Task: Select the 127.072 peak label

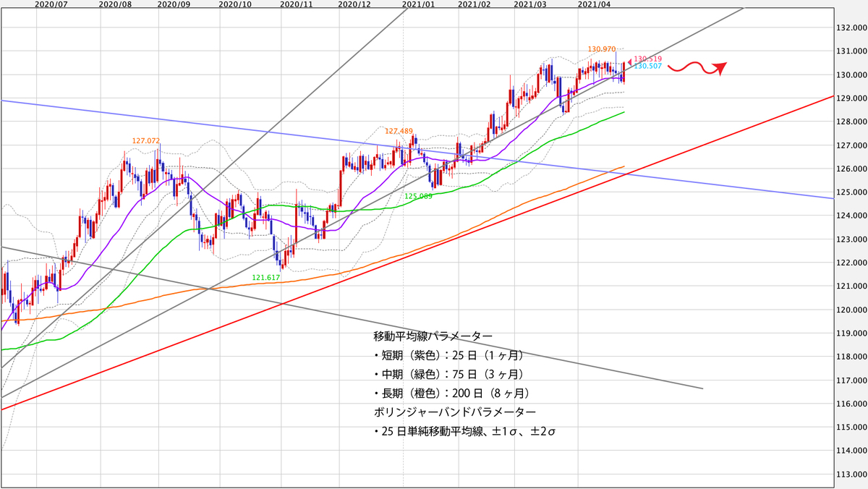Action: coord(146,141)
